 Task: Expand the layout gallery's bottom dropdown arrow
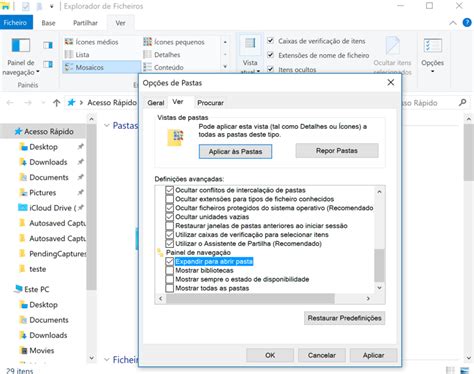225,67
